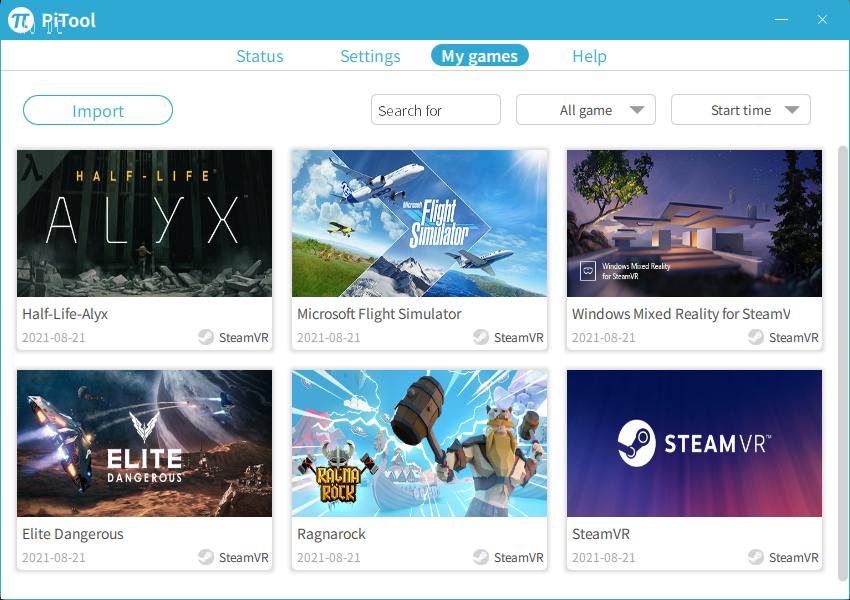850x600 pixels.
Task: Open the Start time sort dropdown
Action: [740, 110]
